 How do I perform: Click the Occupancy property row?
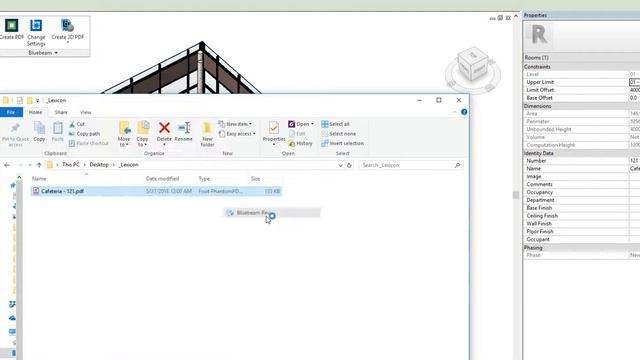click(x=582, y=192)
